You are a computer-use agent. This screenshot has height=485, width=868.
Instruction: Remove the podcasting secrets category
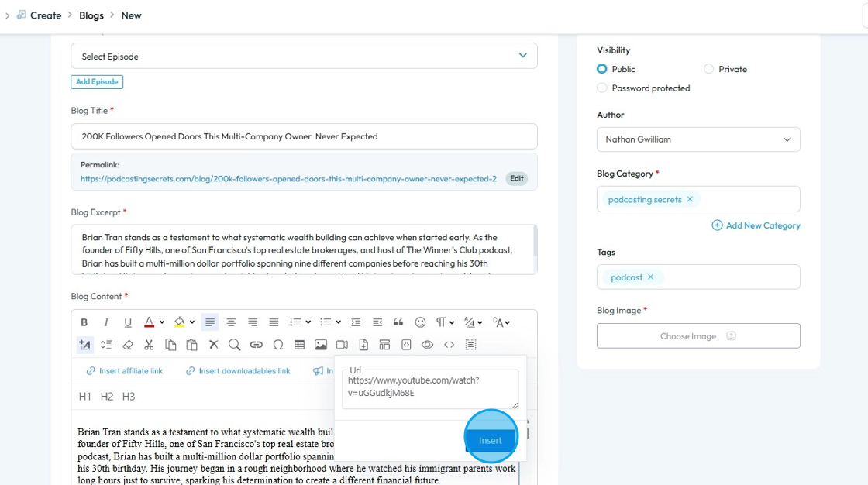[690, 199]
